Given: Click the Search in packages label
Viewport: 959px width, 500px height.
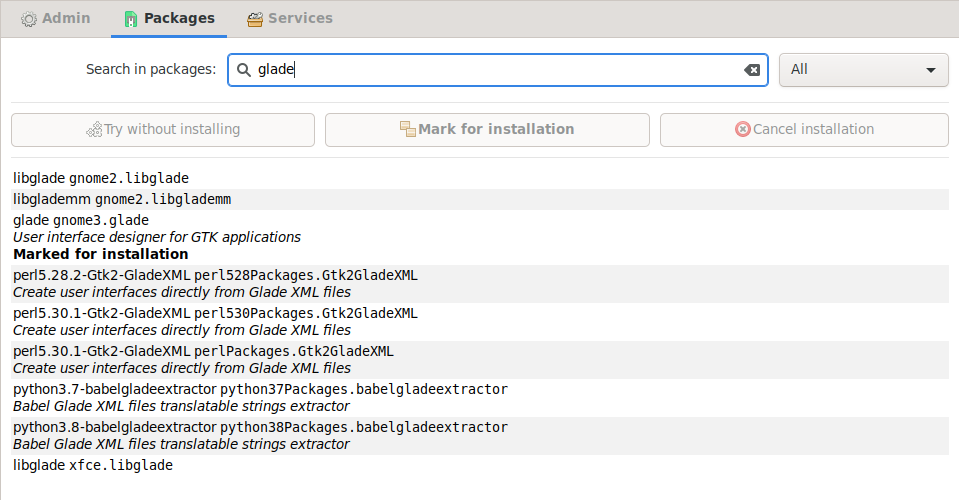Looking at the screenshot, I should (151, 70).
